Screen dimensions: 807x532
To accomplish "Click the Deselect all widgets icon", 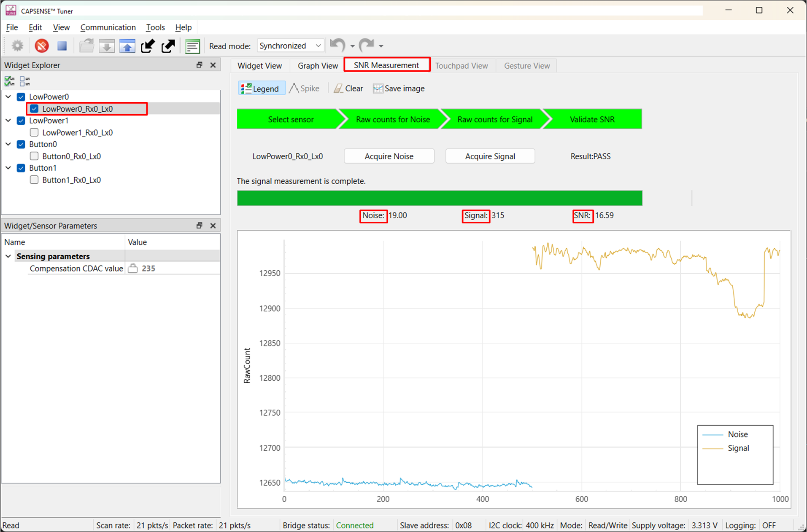I will click(25, 81).
